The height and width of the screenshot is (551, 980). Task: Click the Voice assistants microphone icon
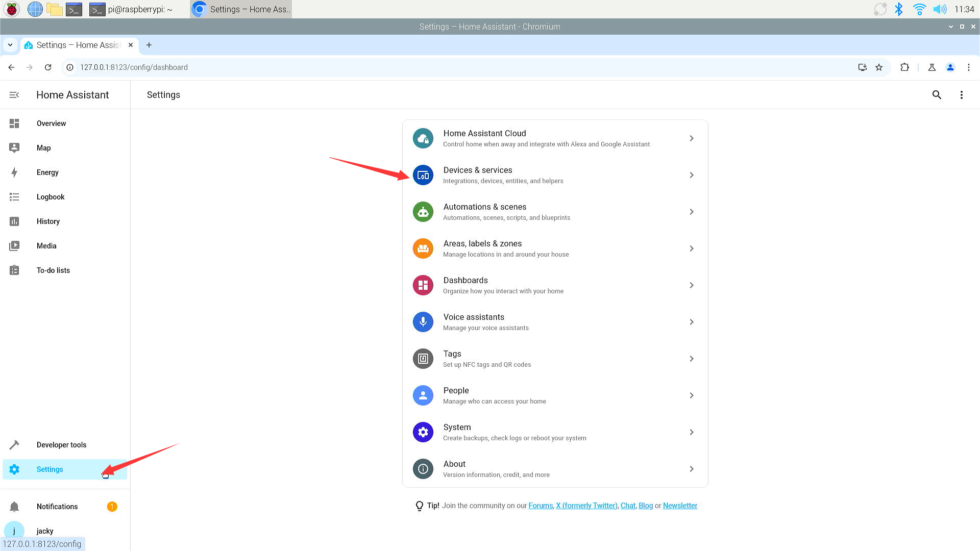[423, 322]
